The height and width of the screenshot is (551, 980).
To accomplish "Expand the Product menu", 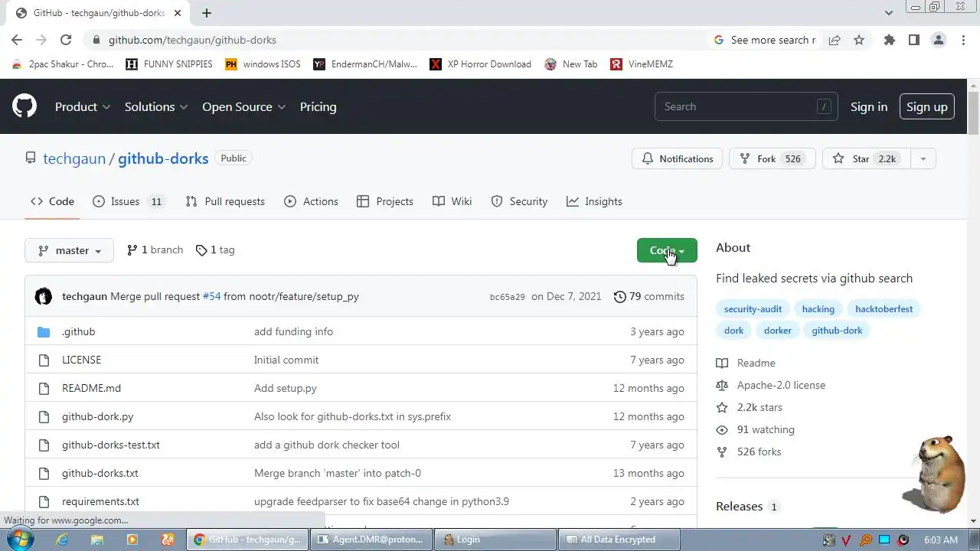I will (83, 106).
